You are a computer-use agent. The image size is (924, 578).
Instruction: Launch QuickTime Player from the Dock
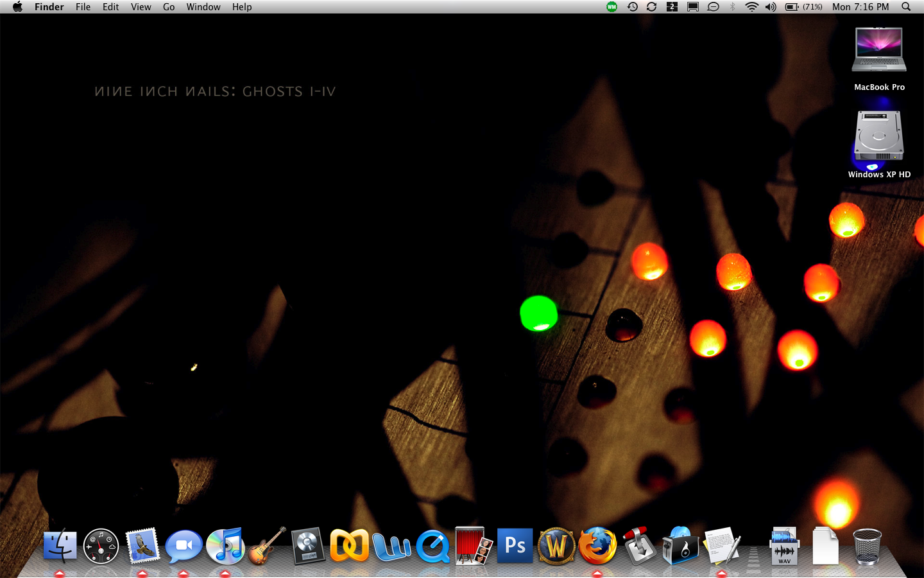(x=432, y=547)
